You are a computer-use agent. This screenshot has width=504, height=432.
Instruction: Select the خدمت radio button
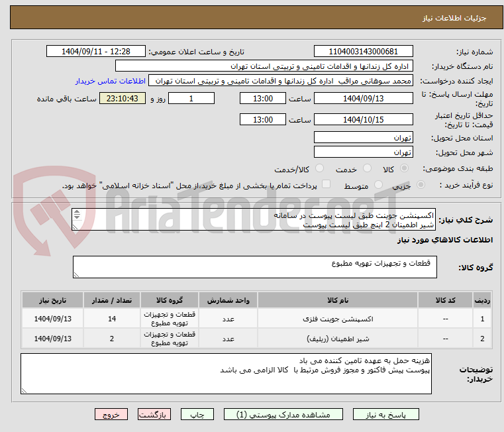tap(367, 168)
